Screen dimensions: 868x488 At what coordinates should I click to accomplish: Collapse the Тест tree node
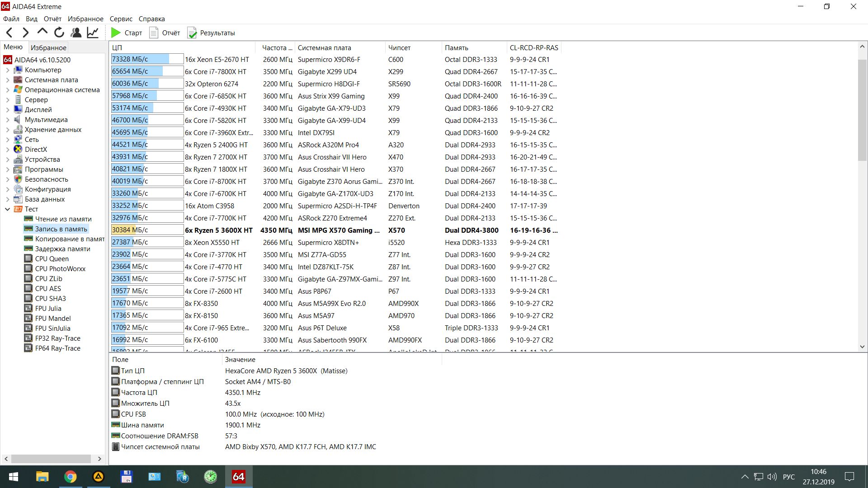click(7, 209)
